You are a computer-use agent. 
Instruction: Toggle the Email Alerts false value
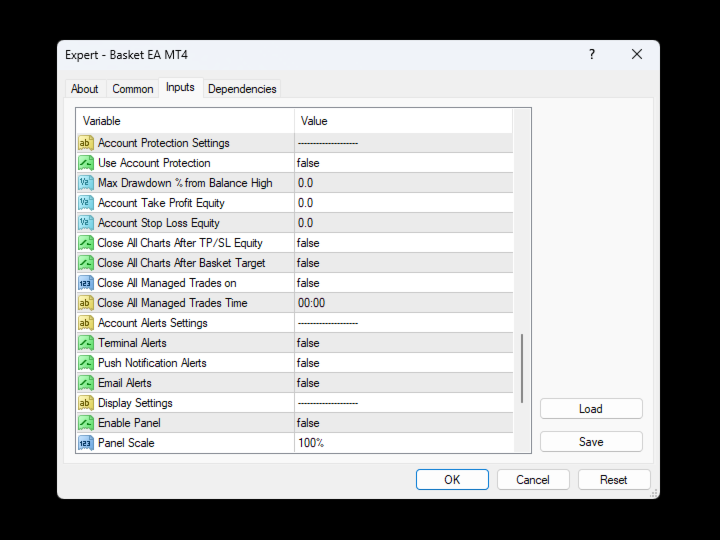(404, 382)
